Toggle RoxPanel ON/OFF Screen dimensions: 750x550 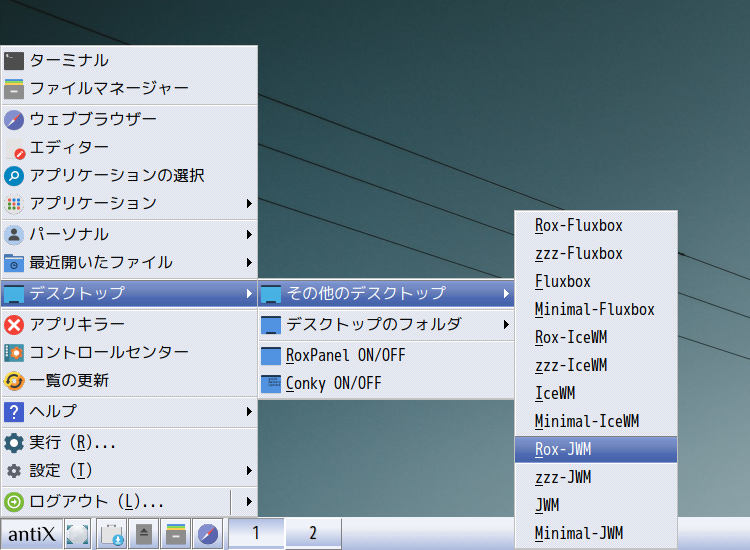[x=386, y=355]
